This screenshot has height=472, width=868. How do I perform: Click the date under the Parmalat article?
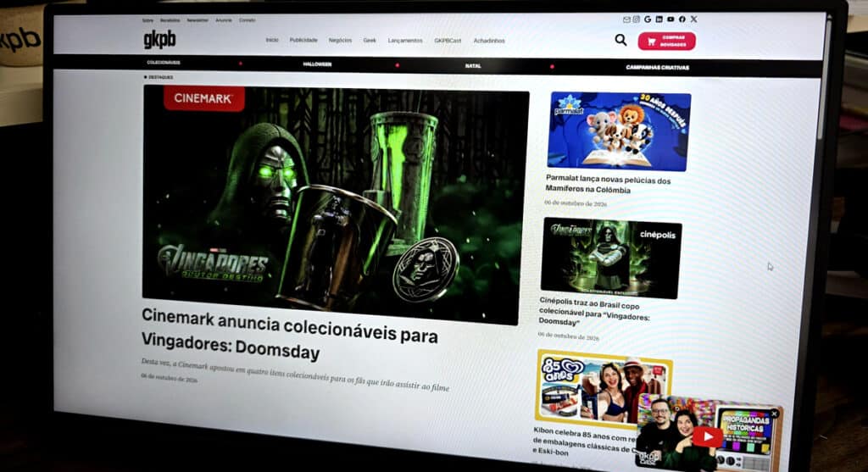(x=576, y=203)
